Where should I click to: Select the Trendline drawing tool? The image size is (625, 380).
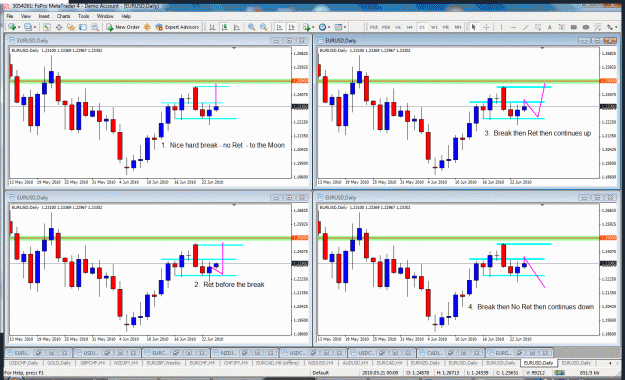click(x=526, y=27)
